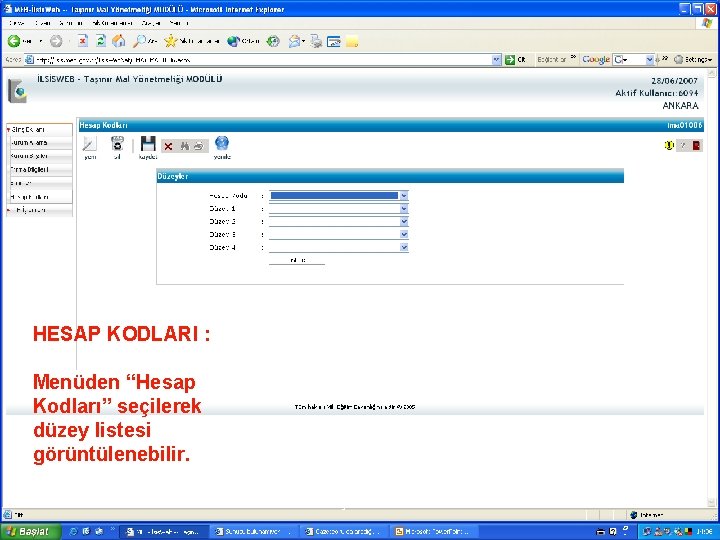
Task: Click the browser Forward arrow
Action: pyautogui.click(x=56, y=41)
